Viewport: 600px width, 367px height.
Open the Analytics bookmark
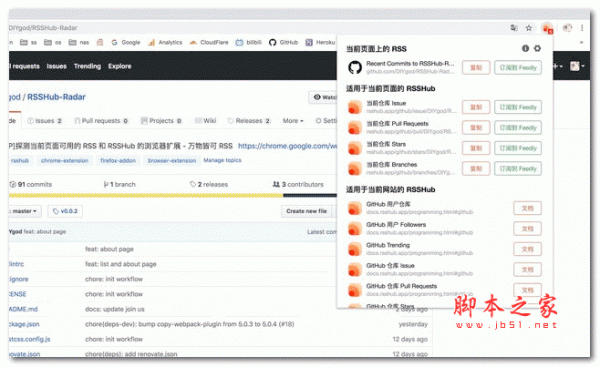pyautogui.click(x=165, y=42)
